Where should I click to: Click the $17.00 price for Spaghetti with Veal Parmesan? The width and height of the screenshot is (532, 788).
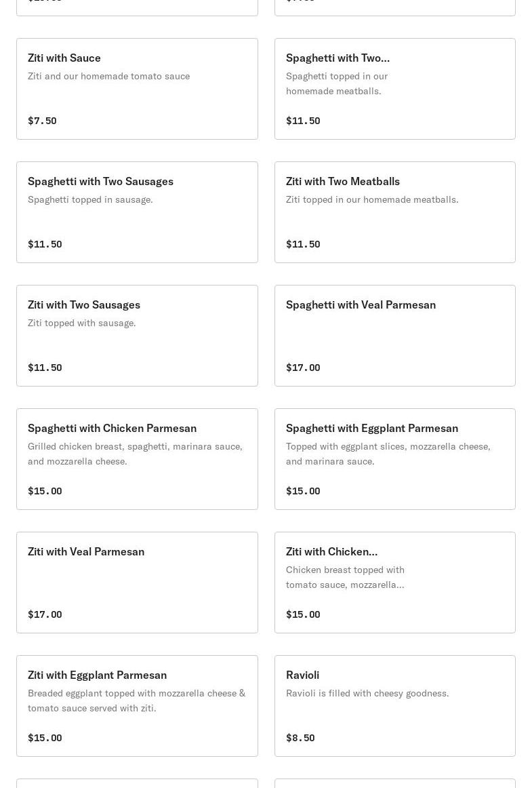[x=303, y=368]
